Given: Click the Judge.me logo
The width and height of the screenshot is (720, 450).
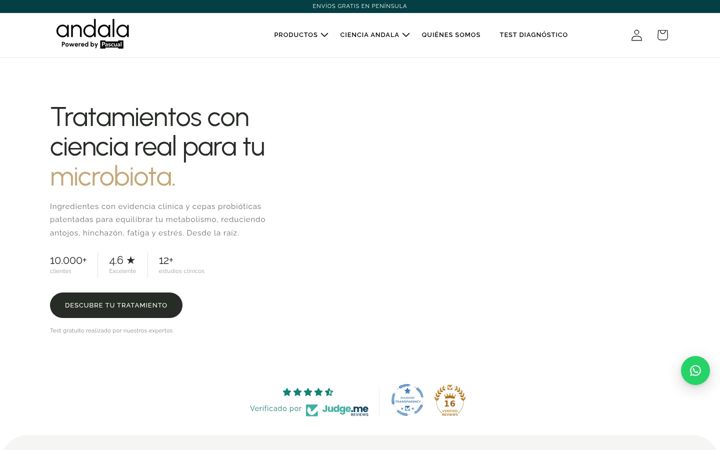Looking at the screenshot, I should [x=337, y=410].
